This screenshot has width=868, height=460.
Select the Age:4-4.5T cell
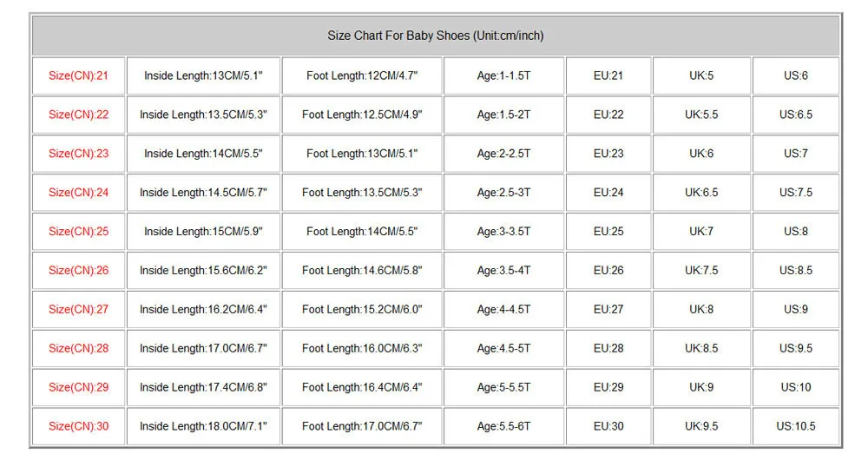tap(503, 309)
